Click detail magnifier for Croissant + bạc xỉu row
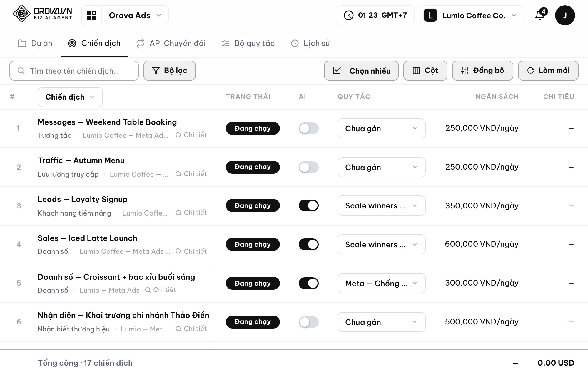The width and height of the screenshot is (588, 368). (x=148, y=290)
